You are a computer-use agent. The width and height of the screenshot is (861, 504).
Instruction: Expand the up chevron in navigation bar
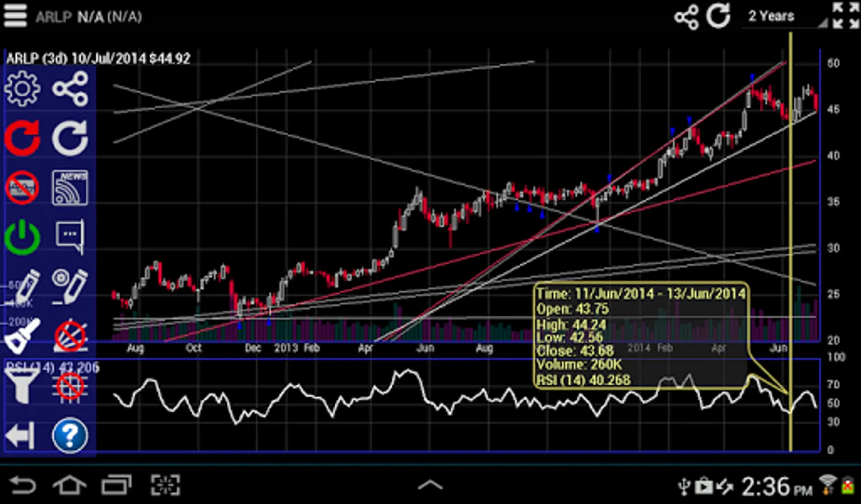click(430, 485)
